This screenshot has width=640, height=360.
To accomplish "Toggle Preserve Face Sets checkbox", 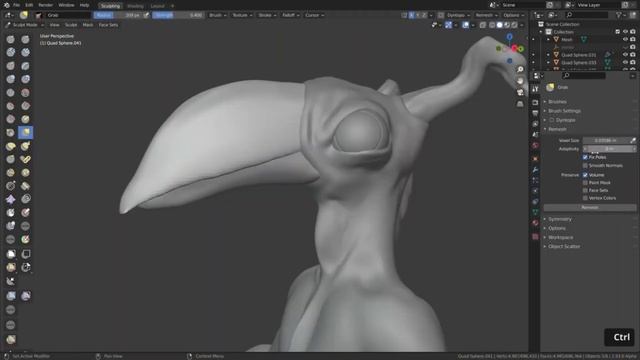I will click(x=585, y=190).
